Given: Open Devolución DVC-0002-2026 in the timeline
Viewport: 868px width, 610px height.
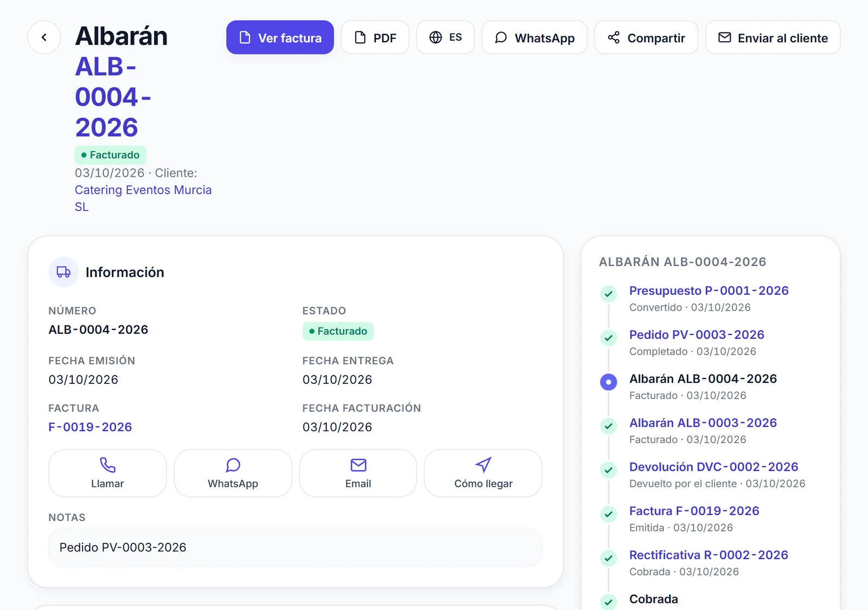Looking at the screenshot, I should point(714,467).
